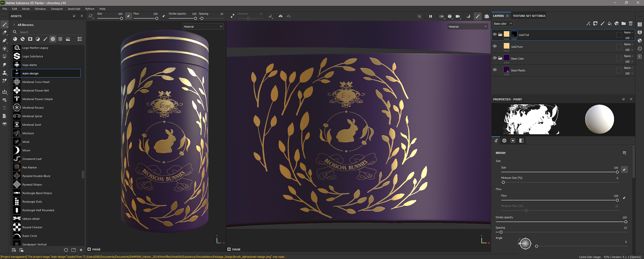Hide the Base Color folder
The width and height of the screenshot is (644, 259).
click(495, 58)
